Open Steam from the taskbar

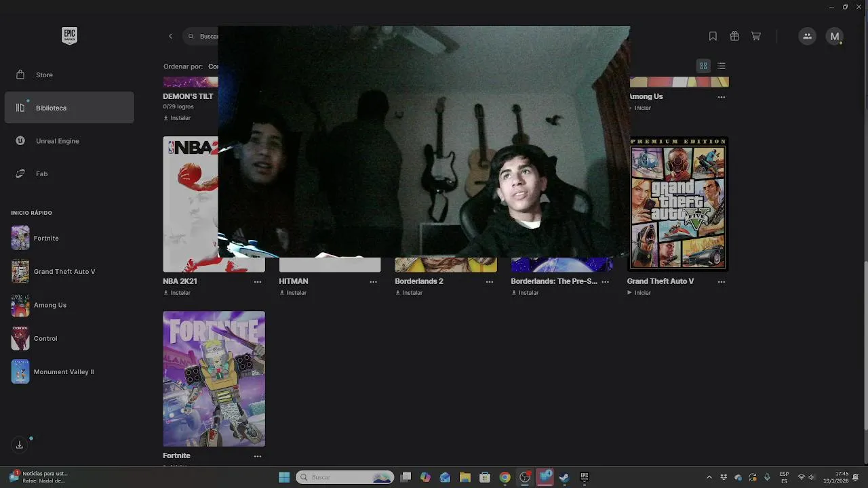tap(564, 477)
